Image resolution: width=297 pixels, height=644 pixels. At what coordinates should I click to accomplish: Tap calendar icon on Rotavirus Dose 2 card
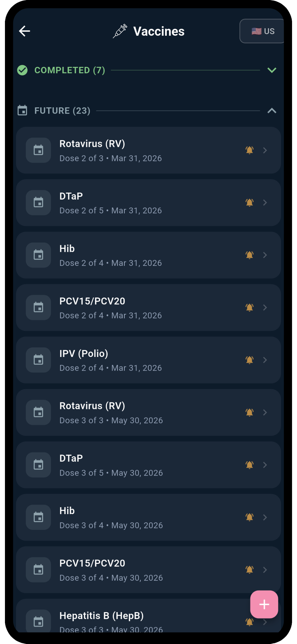point(38,150)
